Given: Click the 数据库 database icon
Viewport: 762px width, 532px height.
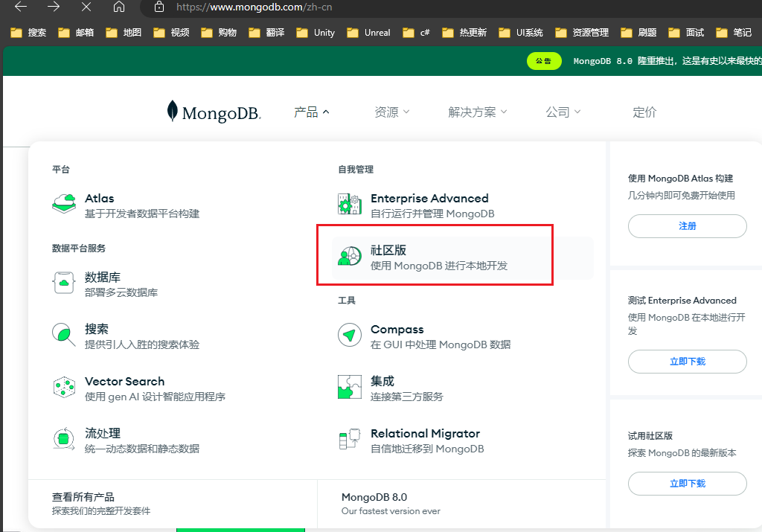Looking at the screenshot, I should 64,283.
